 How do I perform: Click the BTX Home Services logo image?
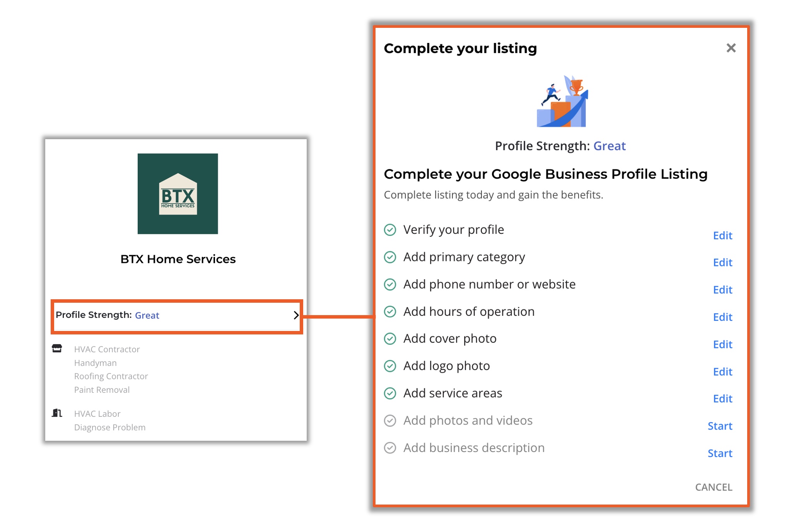(x=178, y=194)
